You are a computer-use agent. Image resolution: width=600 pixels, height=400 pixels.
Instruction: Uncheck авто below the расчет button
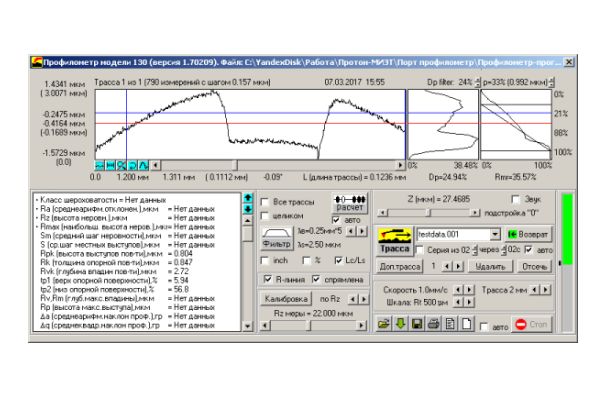click(x=336, y=220)
